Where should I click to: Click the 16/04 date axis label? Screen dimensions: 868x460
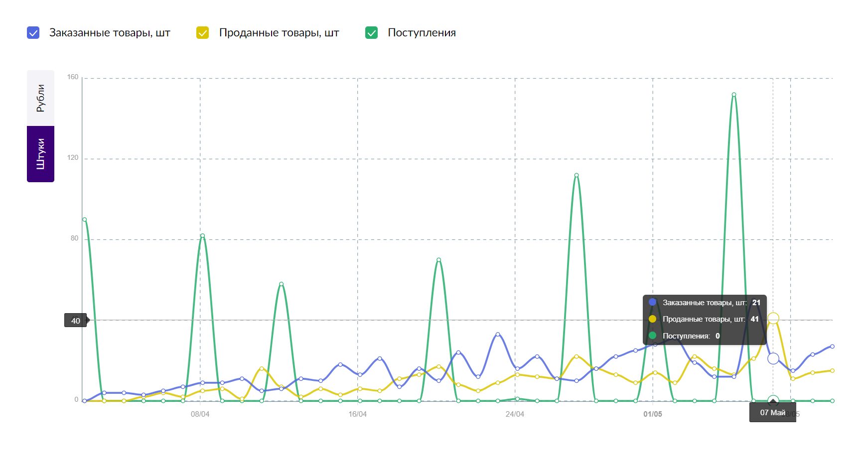tap(357, 414)
